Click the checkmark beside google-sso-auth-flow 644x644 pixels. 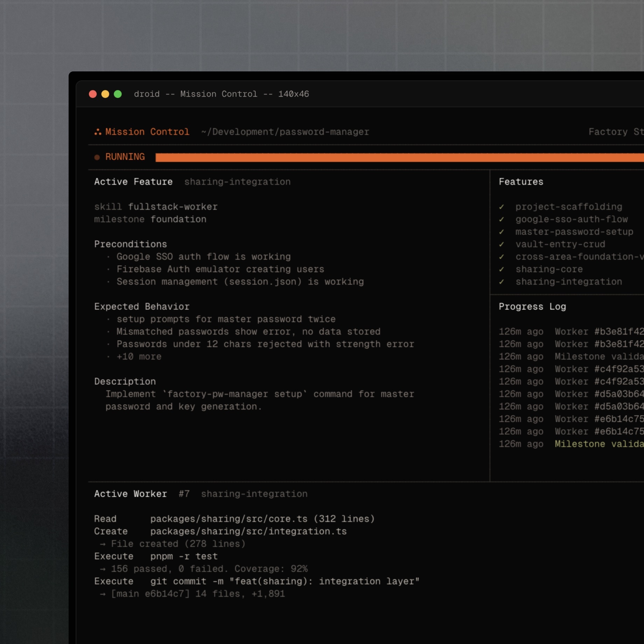(x=502, y=219)
